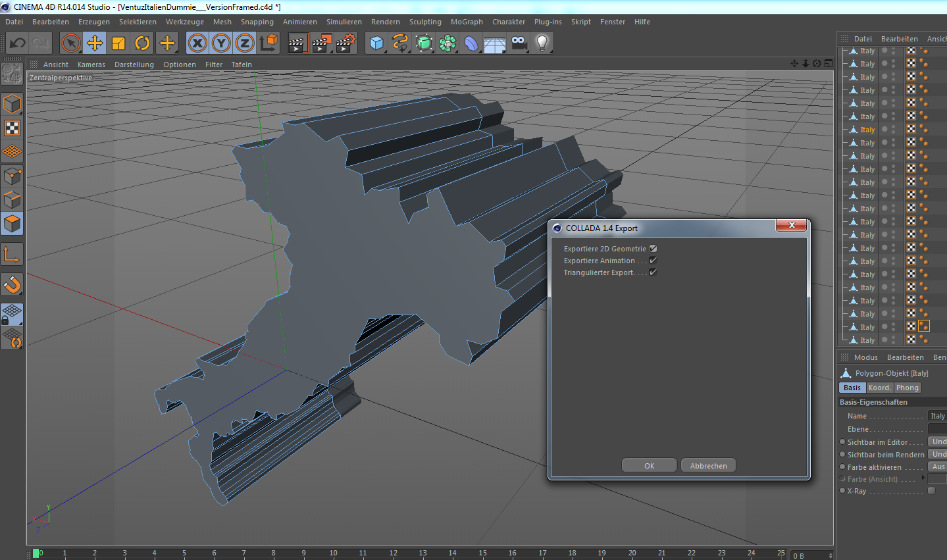Click the Undo arrow icon
The image size is (947, 560).
(18, 43)
